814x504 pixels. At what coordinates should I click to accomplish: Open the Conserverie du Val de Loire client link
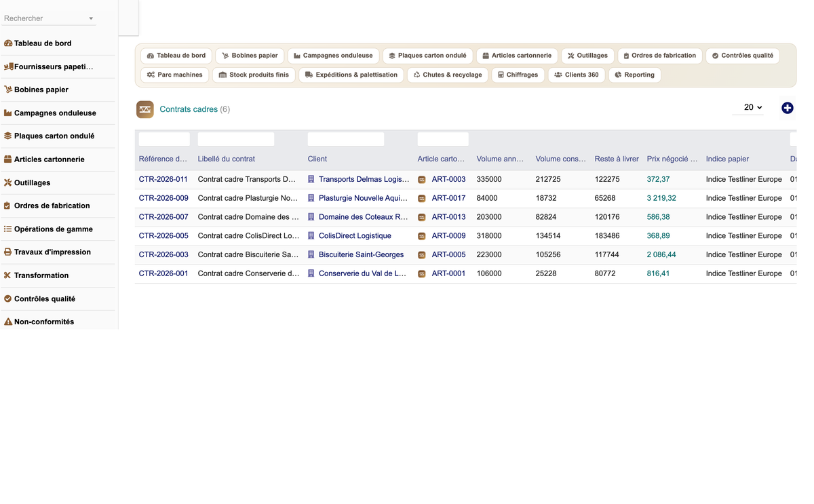(x=363, y=274)
